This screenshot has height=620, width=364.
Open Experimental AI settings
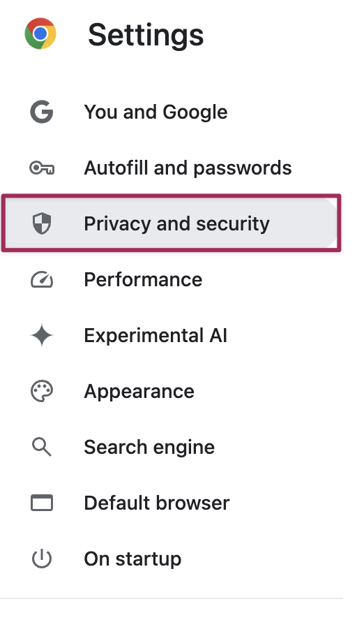[x=156, y=336]
